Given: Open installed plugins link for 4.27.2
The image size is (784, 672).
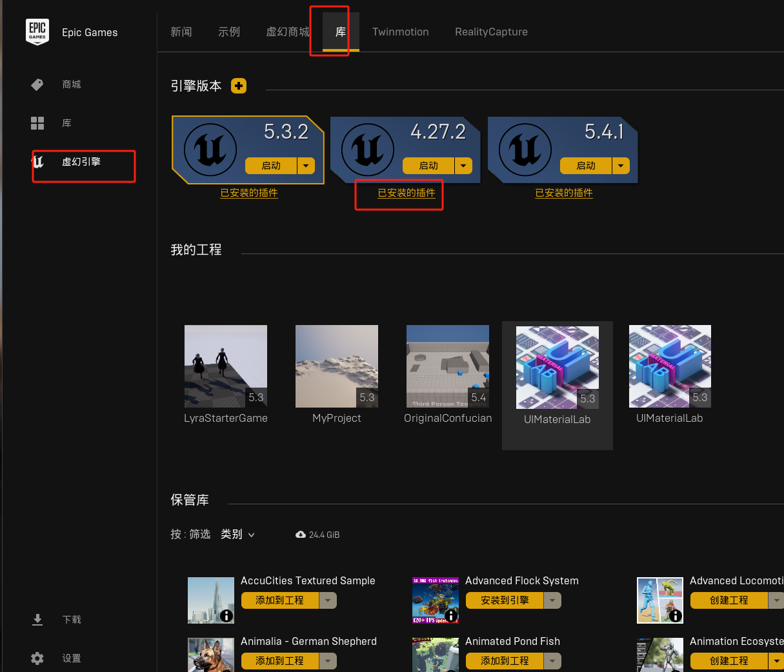Looking at the screenshot, I should pos(407,193).
